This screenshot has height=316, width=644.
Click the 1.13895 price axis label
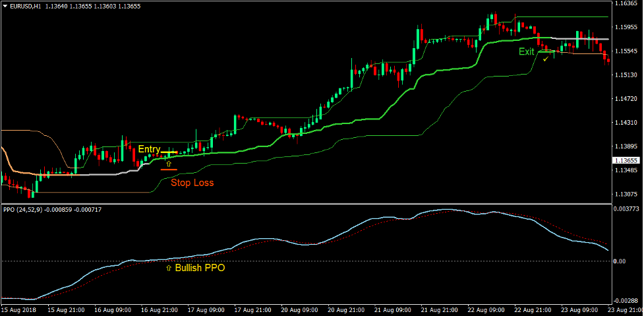point(625,146)
